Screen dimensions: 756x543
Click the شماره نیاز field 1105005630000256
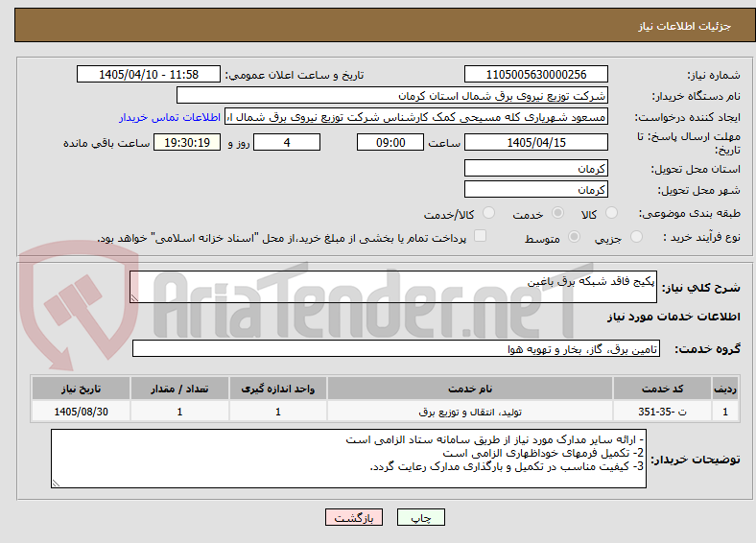[x=536, y=74]
